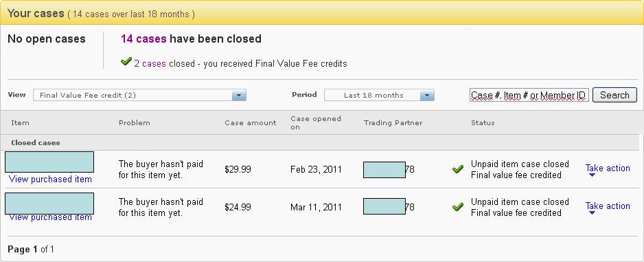Open the View dropdown arrow button
This screenshot has height=262, width=644.
pyautogui.click(x=239, y=96)
